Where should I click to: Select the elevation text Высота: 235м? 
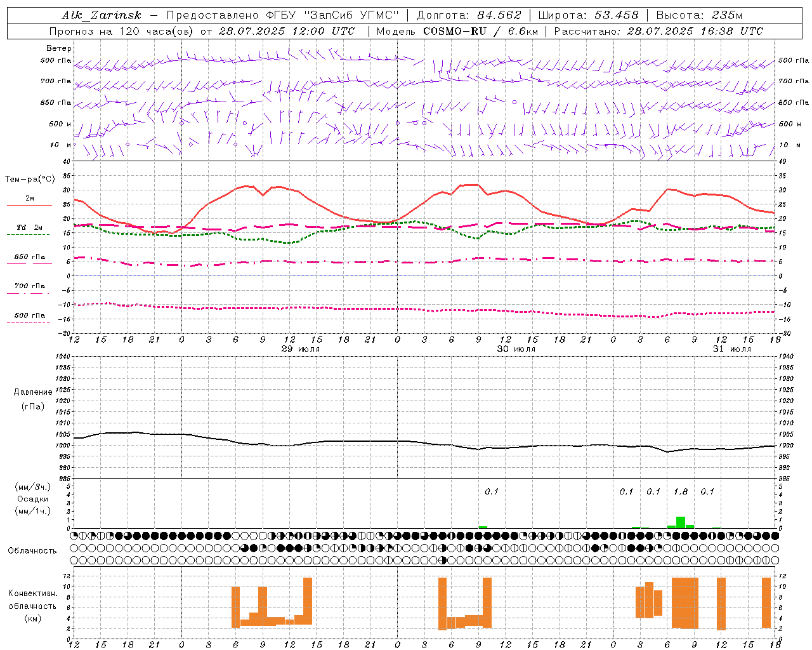(699, 16)
